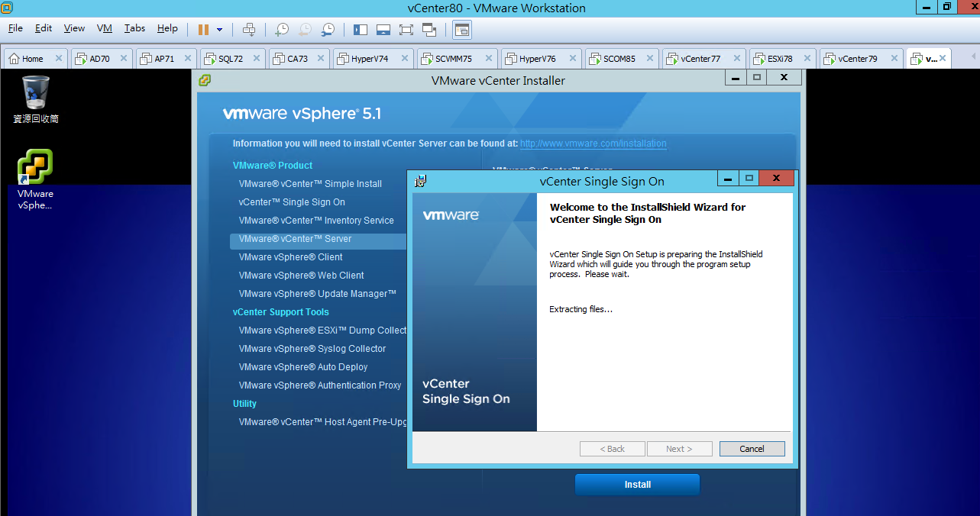Open the View menu
This screenshot has height=516, width=980.
(x=74, y=28)
